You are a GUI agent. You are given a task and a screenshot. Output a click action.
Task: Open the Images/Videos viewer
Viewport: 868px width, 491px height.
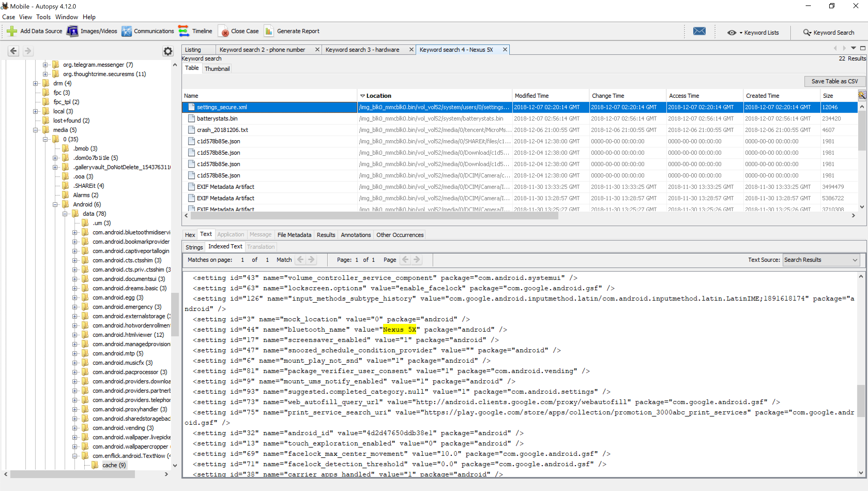click(x=72, y=31)
